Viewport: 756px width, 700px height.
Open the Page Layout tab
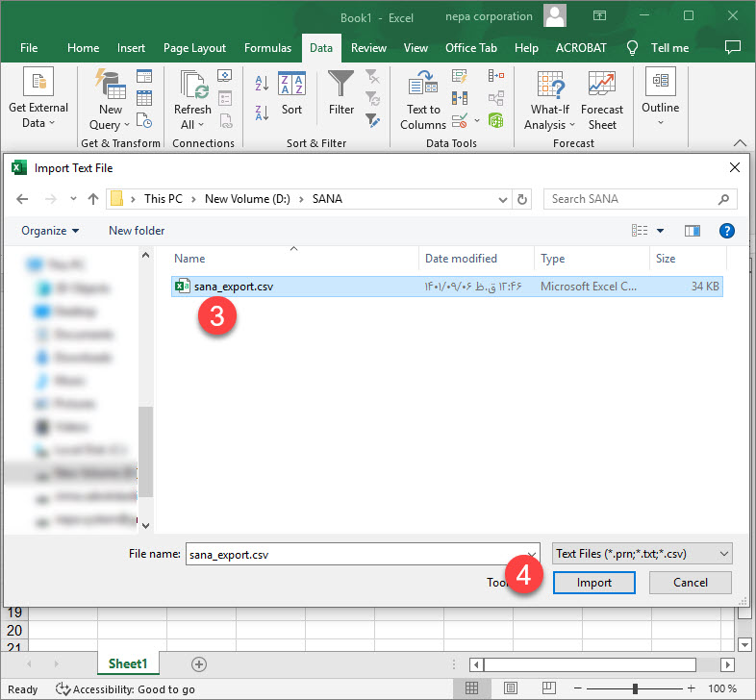(x=194, y=48)
